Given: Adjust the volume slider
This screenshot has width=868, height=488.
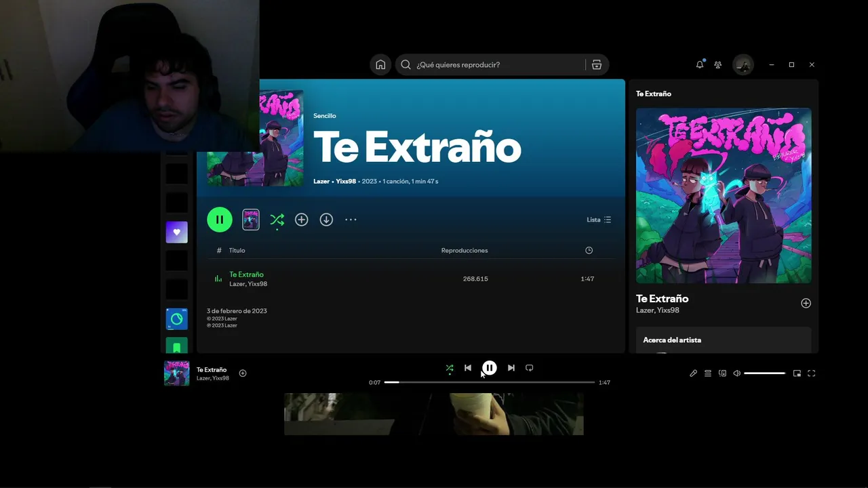Looking at the screenshot, I should coord(765,373).
